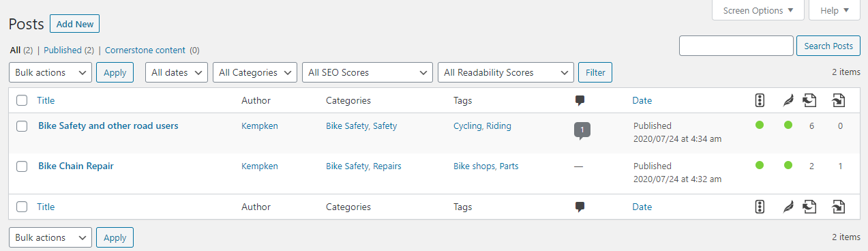Open the All SEO Scores dropdown
Screen dimensions: 868x251
[368, 72]
